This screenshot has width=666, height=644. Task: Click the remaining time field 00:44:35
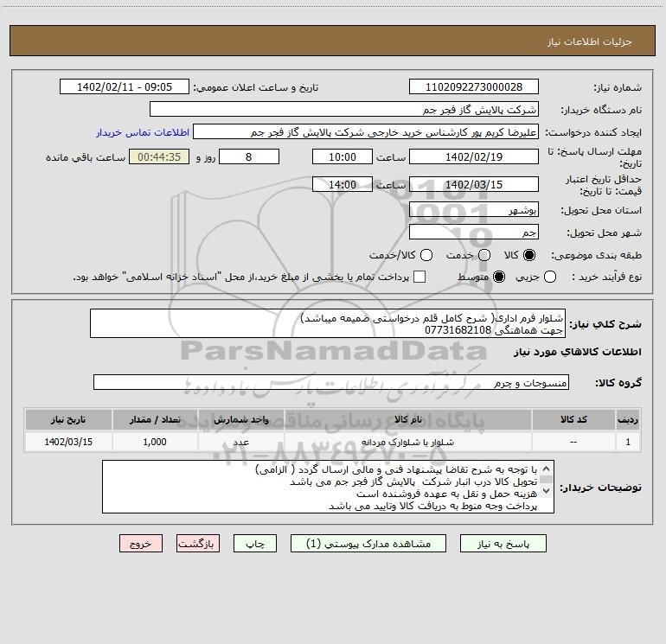[x=159, y=156]
